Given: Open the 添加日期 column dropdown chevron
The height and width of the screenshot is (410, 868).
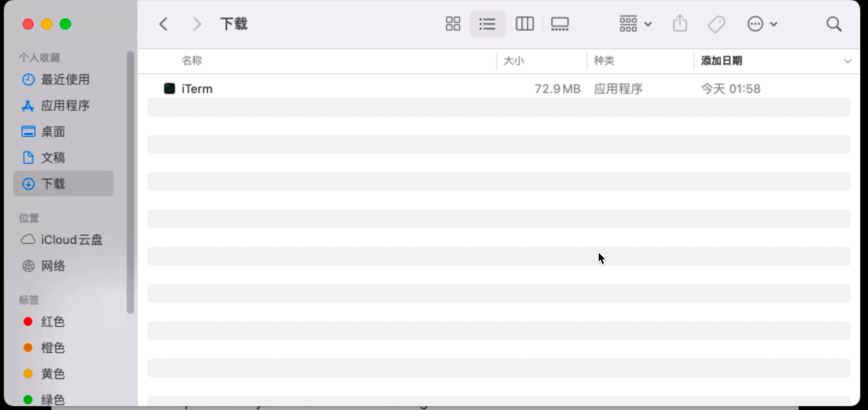Looking at the screenshot, I should point(847,61).
